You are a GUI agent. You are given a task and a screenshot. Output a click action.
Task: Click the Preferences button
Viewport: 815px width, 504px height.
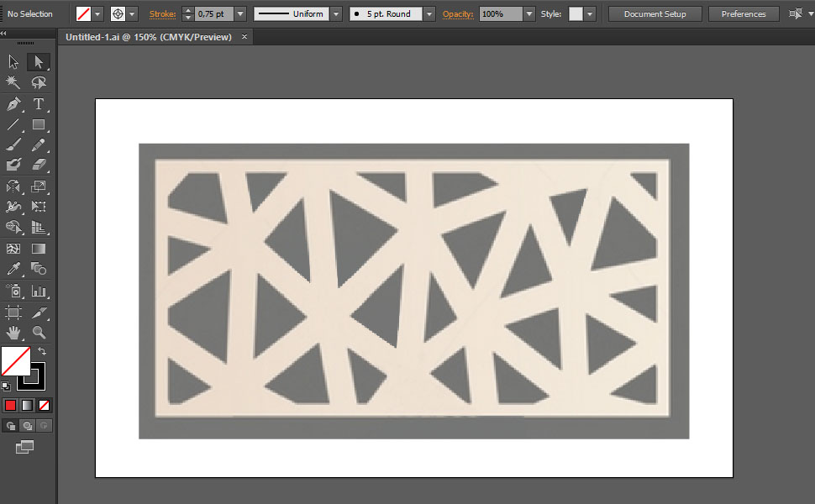744,14
